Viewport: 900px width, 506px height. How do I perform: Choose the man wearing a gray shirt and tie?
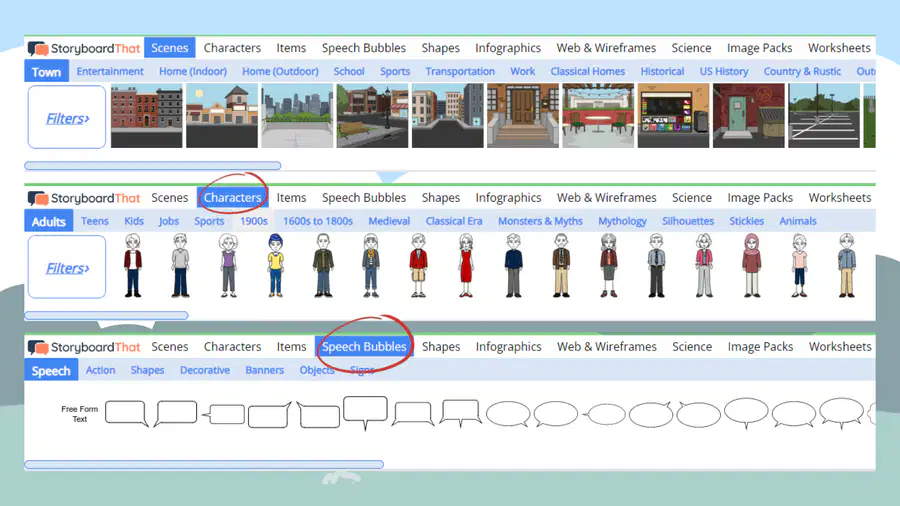(x=657, y=265)
